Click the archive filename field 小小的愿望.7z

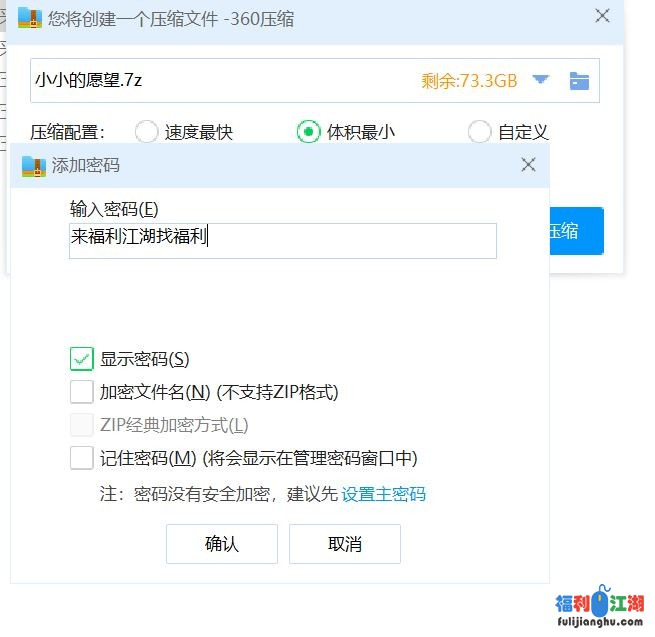200,81
